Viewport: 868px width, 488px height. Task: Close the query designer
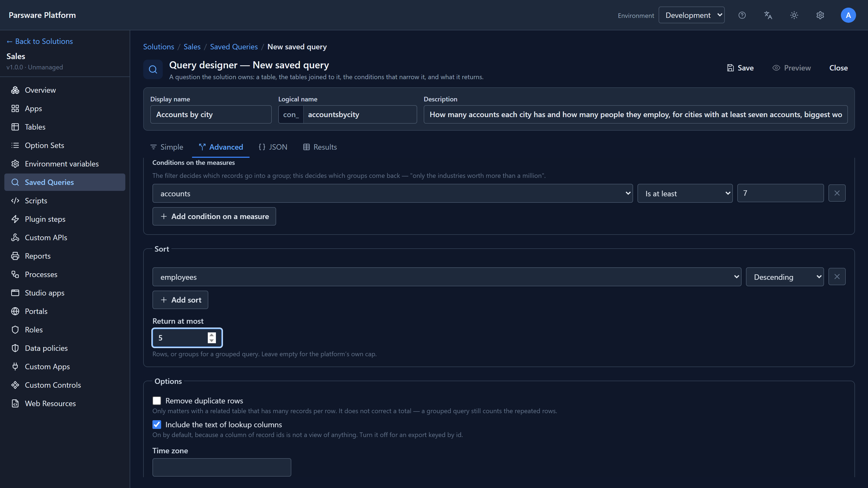[838, 68]
